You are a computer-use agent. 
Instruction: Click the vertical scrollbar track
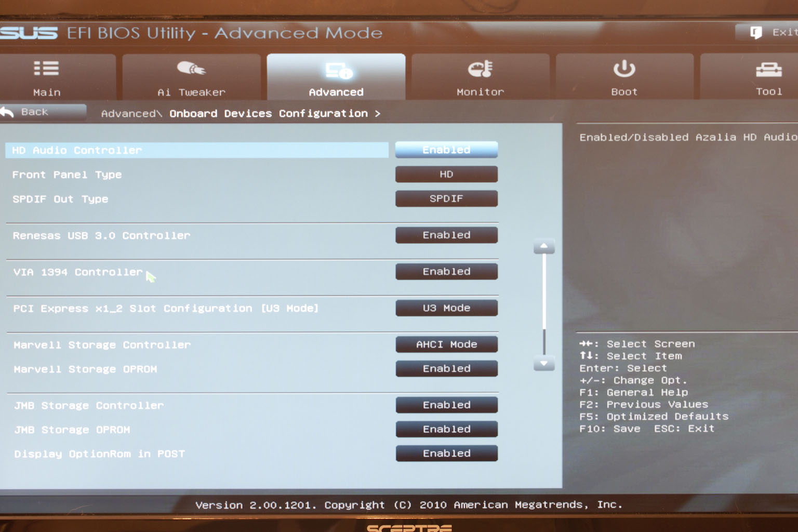544,305
